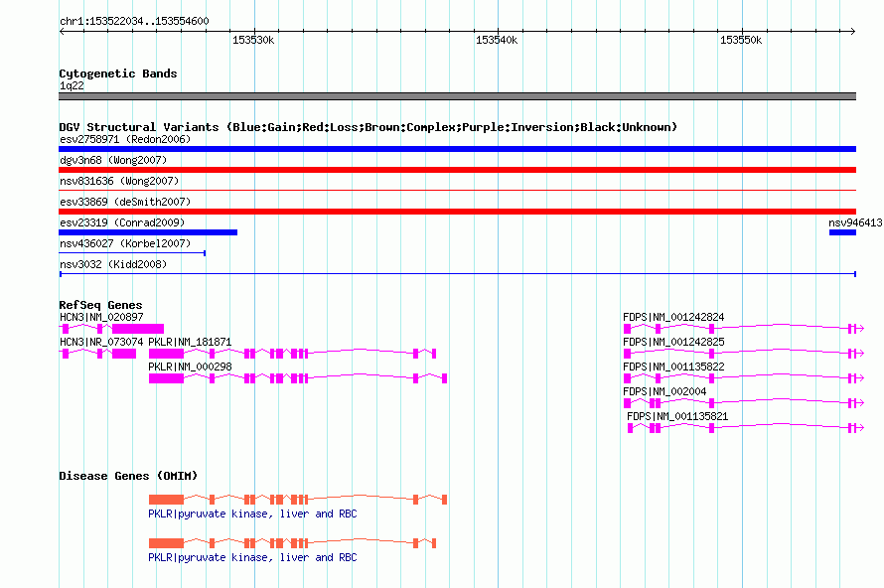Click the esv23319 (Conrad2009) label
Image resolution: width=884 pixels, height=588 pixels.
pos(122,222)
